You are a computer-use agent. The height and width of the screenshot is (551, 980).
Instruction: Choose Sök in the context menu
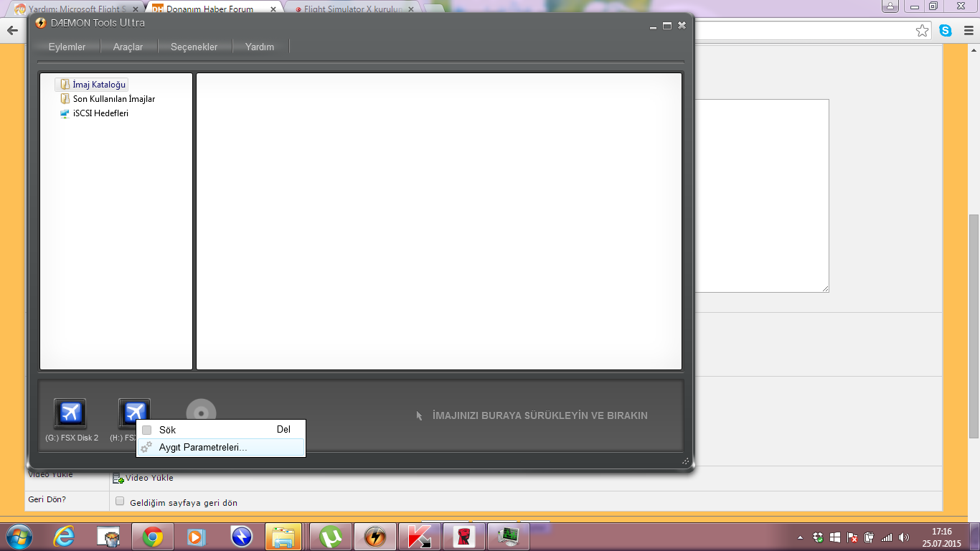pyautogui.click(x=221, y=430)
